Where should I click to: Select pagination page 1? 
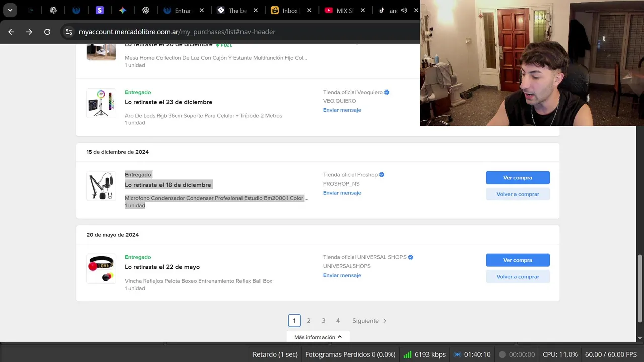pyautogui.click(x=294, y=321)
